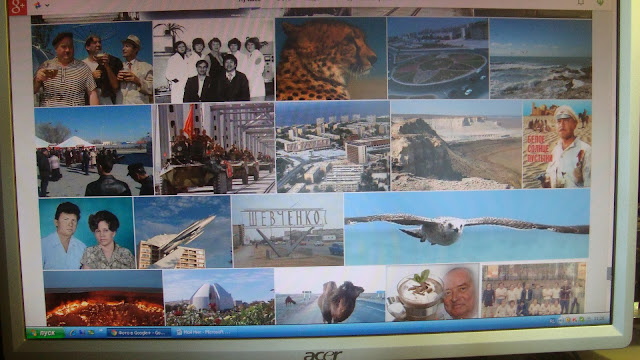Open the Белое солнце пустыни poster thumbnail

557,144
